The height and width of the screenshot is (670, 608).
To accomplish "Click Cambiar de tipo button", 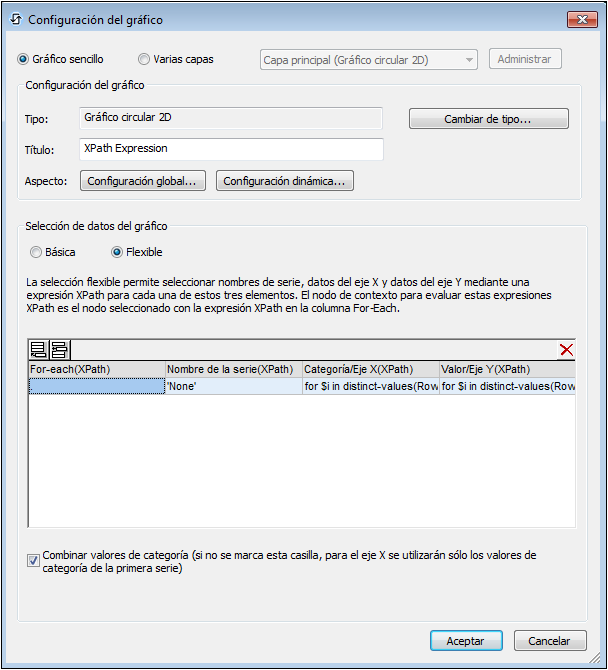I will [x=488, y=119].
